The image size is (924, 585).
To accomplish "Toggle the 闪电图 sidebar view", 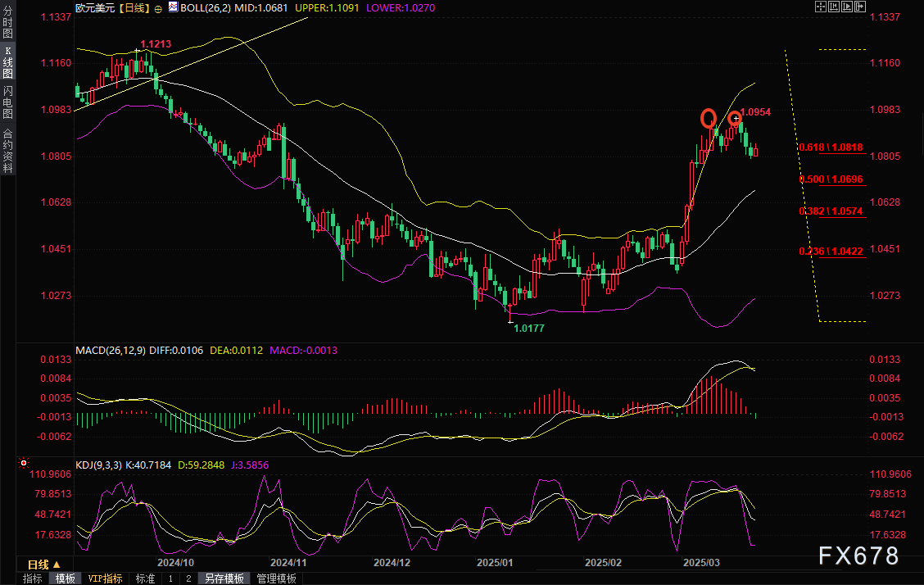I will [8, 102].
